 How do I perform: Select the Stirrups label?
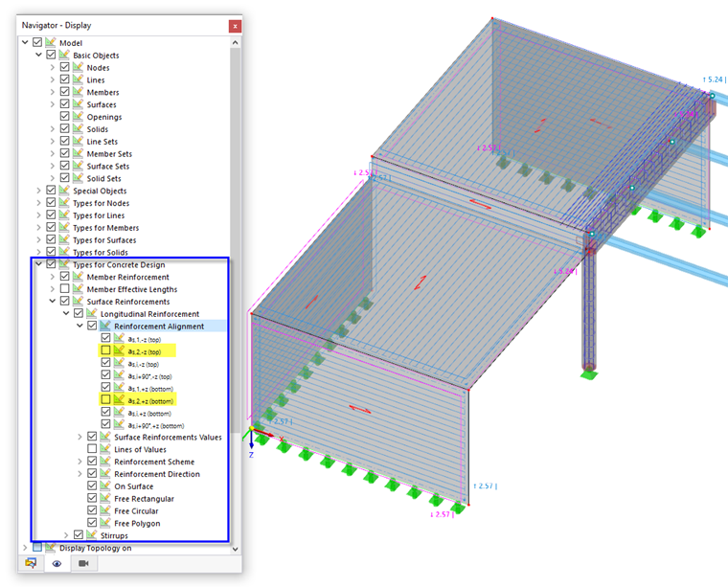[114, 535]
